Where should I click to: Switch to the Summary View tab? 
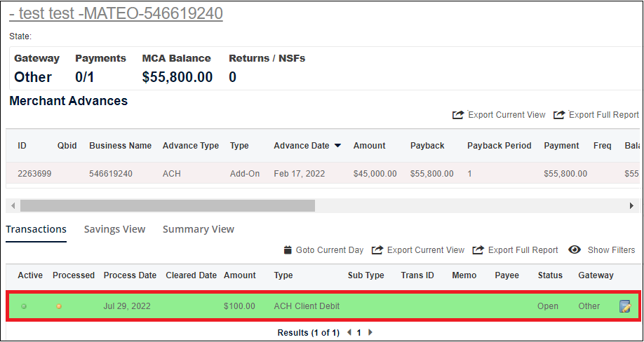coord(199,229)
